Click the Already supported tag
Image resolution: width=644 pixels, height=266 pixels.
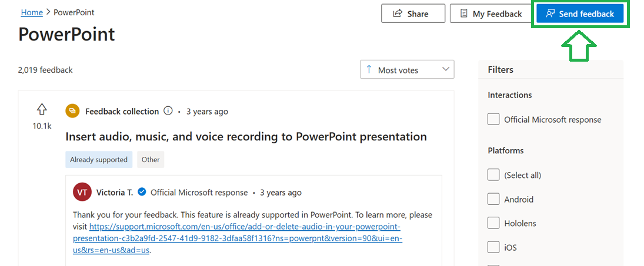pyautogui.click(x=99, y=160)
